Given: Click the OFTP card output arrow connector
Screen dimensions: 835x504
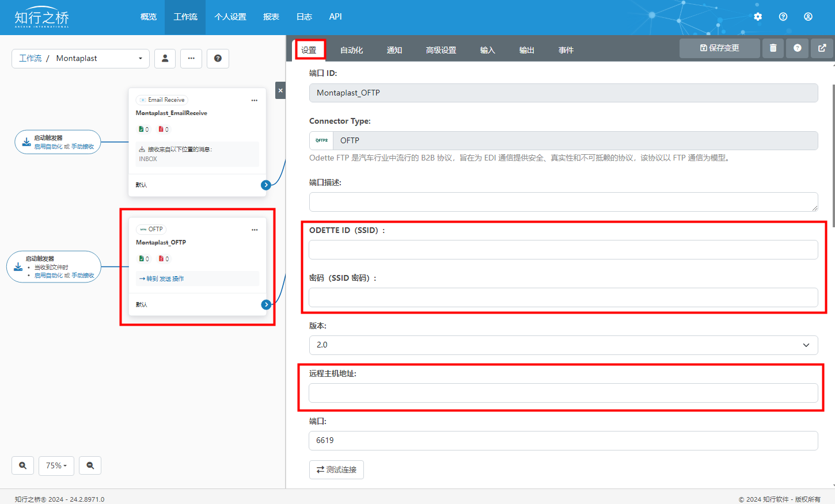Looking at the screenshot, I should [266, 304].
